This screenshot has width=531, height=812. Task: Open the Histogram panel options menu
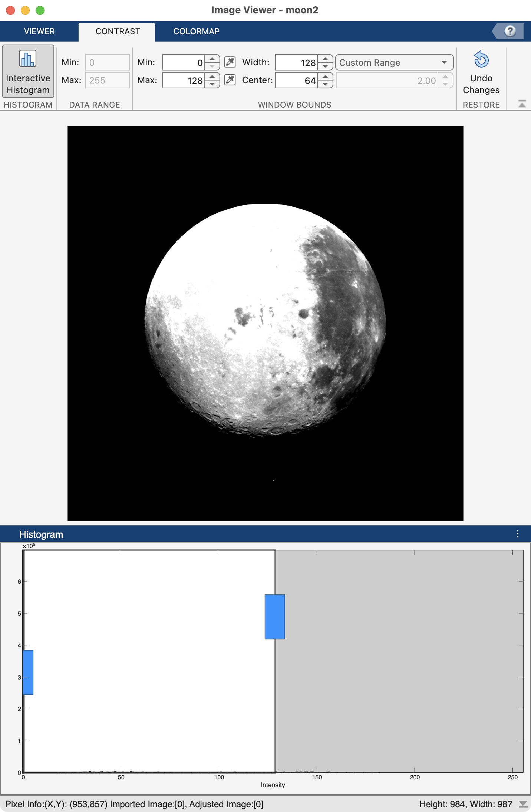coord(517,534)
